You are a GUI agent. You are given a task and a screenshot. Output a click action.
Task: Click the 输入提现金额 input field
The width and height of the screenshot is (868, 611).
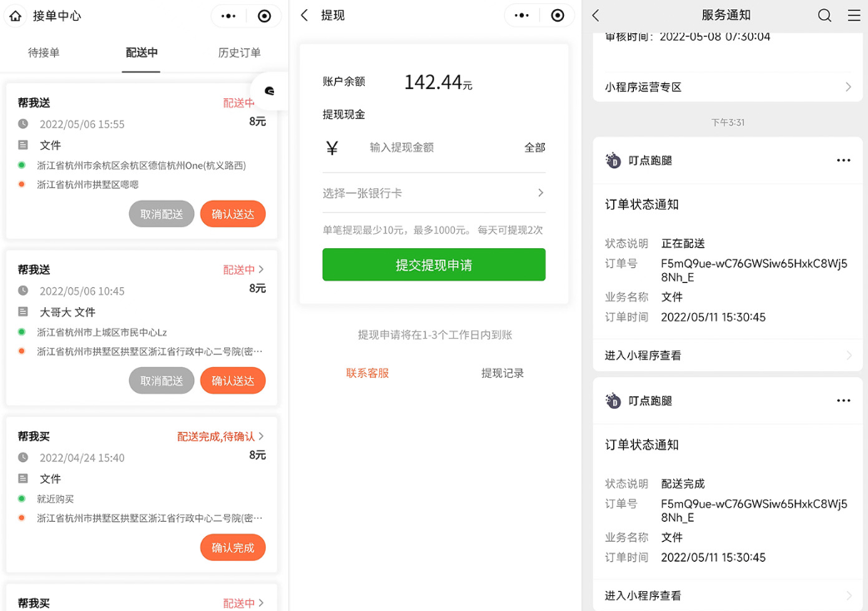pos(400,147)
